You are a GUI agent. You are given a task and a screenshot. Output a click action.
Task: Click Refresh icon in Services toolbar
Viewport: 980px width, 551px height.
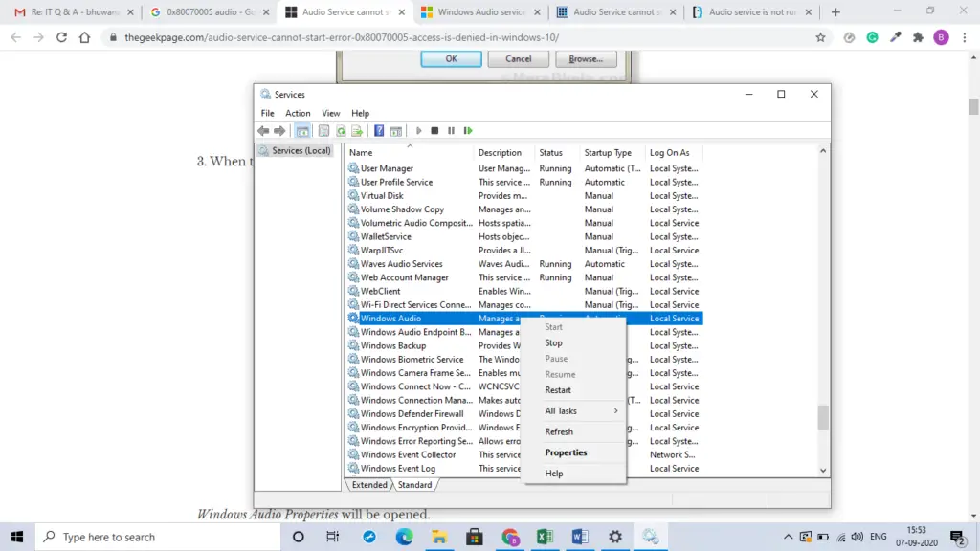[341, 130]
